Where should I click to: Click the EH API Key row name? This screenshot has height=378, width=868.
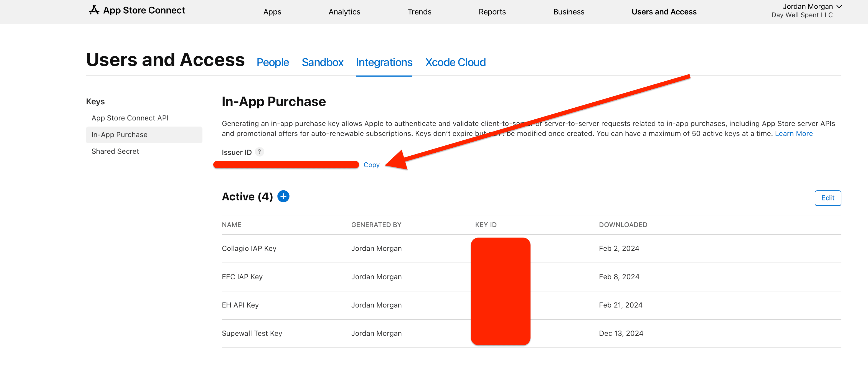coord(240,305)
